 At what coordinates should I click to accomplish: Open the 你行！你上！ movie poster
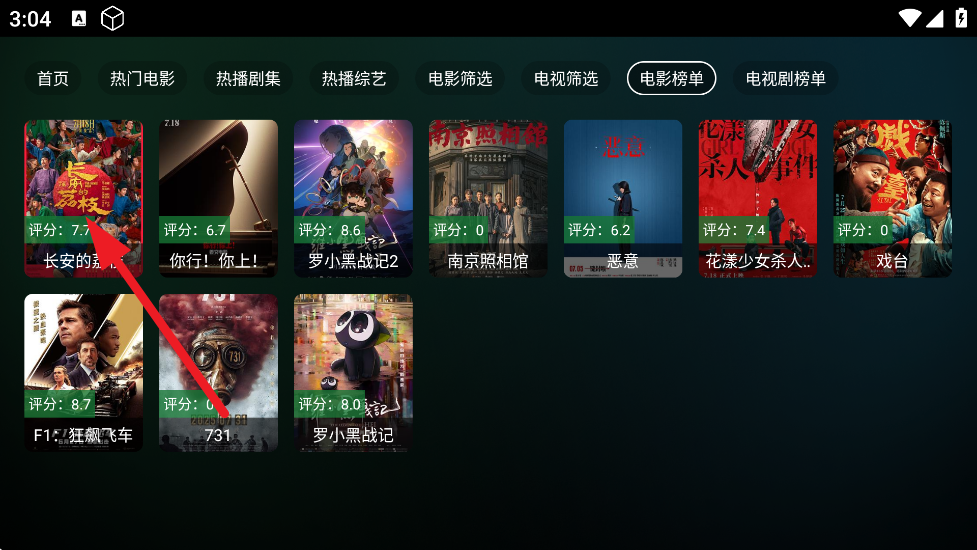[218, 199]
